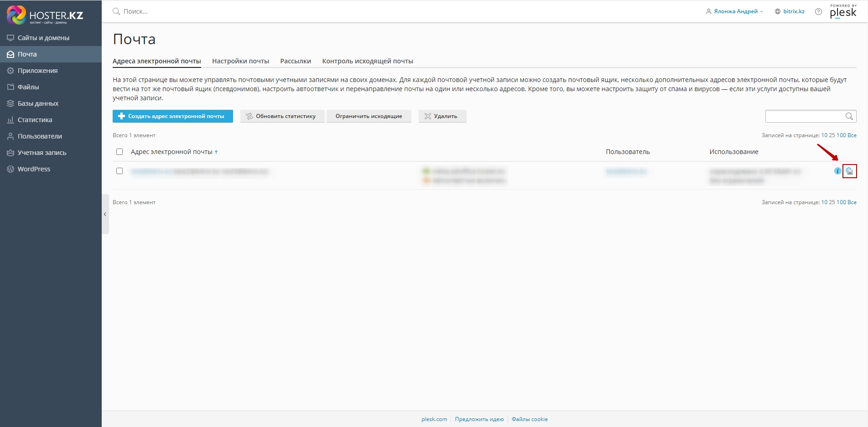868x427 pixels.
Task: Click the magnifier icon in top search
Action: pyautogui.click(x=116, y=11)
